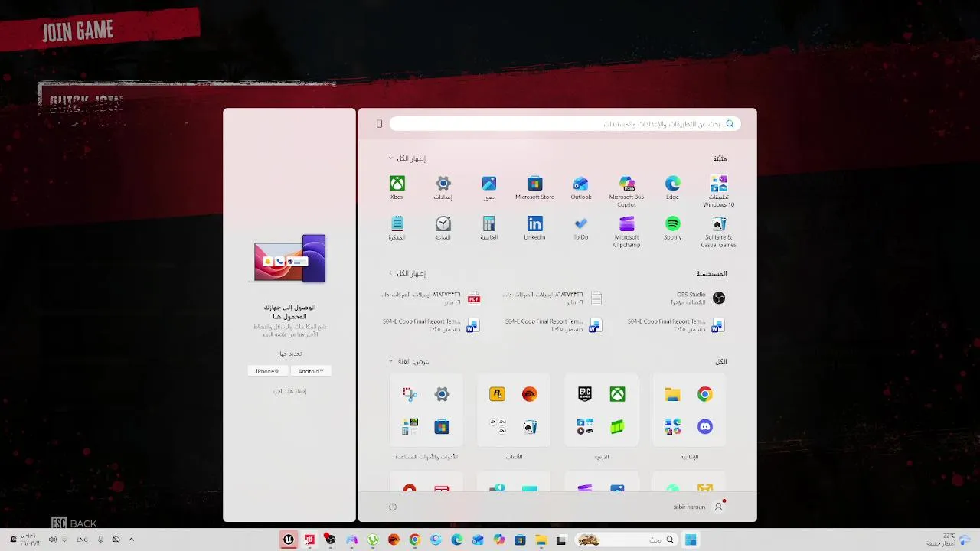980x551 pixels.
Task: Expand hidden system tray icons chevron
Action: pyautogui.click(x=131, y=540)
